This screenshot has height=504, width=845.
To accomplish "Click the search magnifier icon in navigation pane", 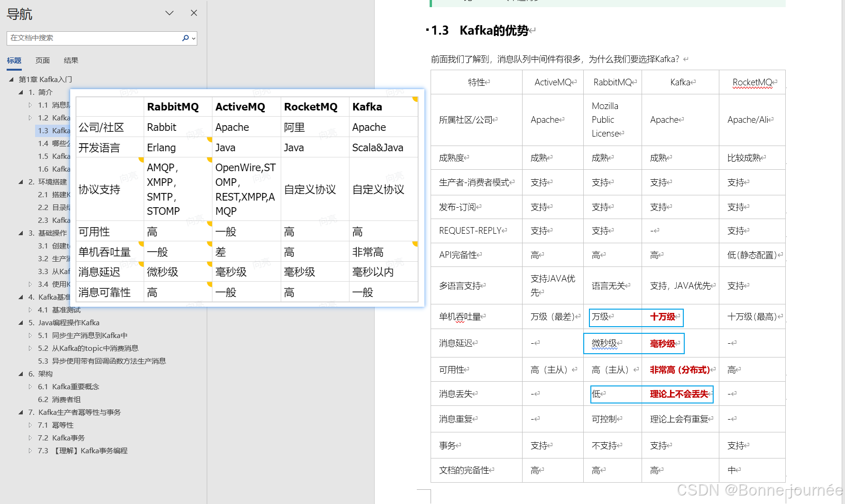I will coord(185,38).
